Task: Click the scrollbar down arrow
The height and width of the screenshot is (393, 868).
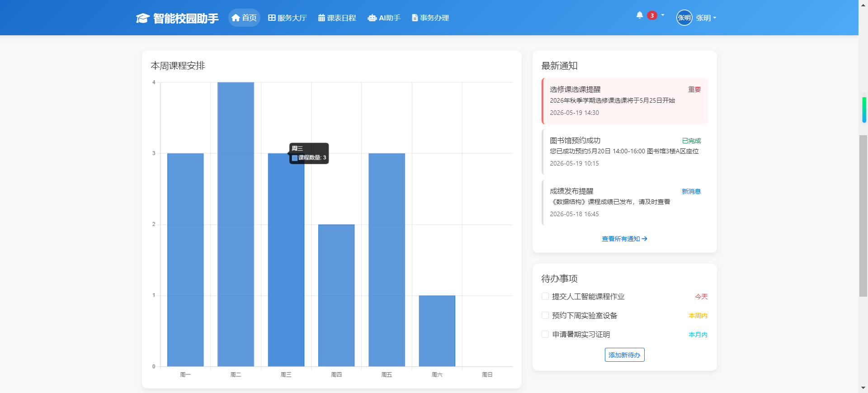Action: pyautogui.click(x=863, y=388)
